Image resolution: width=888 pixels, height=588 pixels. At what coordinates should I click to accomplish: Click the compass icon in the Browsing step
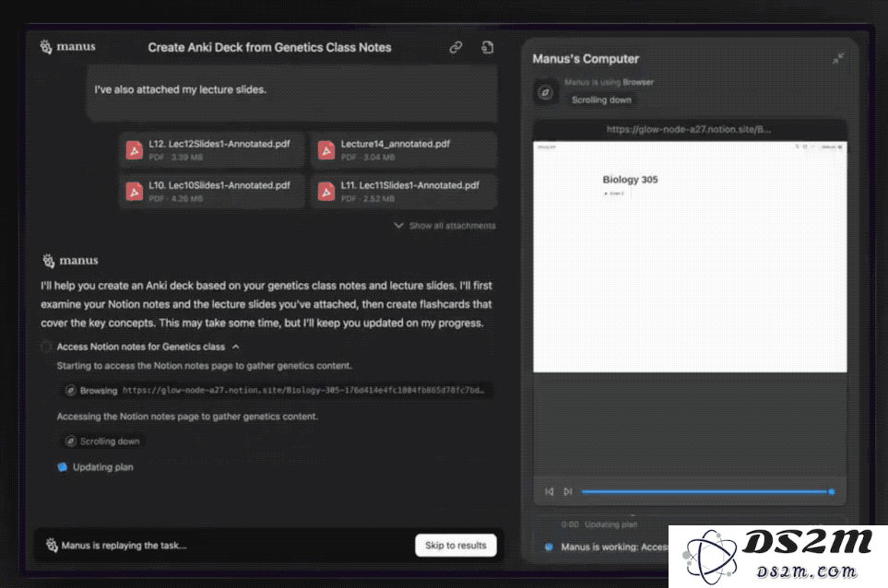pos(71,391)
